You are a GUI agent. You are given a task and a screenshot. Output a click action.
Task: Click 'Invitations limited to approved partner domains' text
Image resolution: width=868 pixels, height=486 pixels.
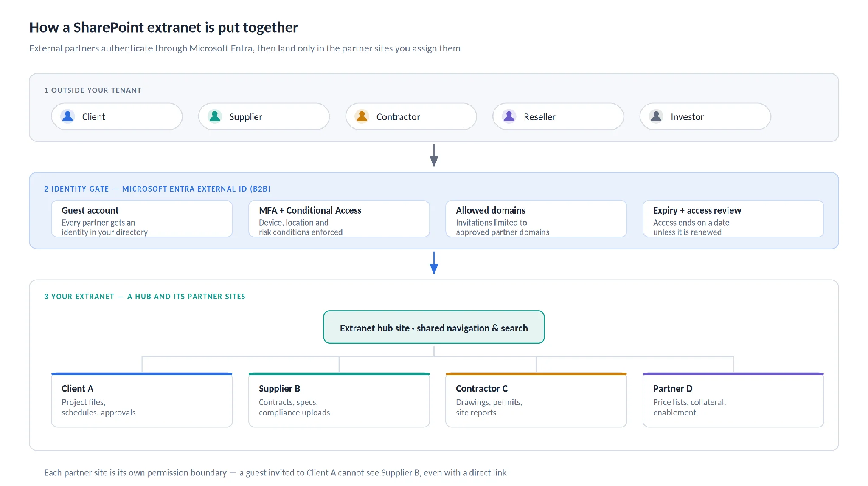tap(503, 227)
